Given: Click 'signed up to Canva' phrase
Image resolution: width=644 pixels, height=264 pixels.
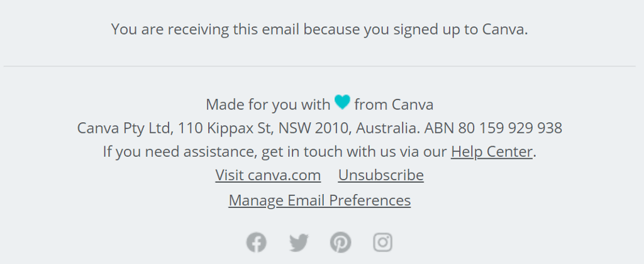Looking at the screenshot, I should point(458,29).
